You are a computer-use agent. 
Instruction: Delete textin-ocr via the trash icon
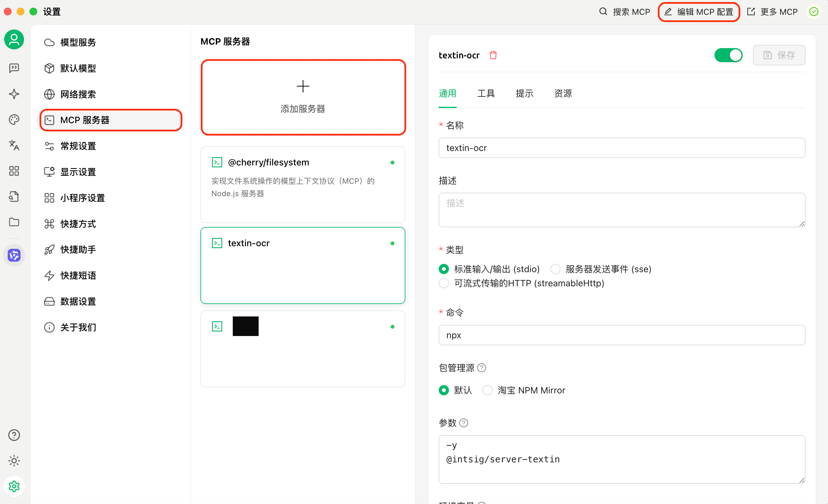pyautogui.click(x=493, y=55)
